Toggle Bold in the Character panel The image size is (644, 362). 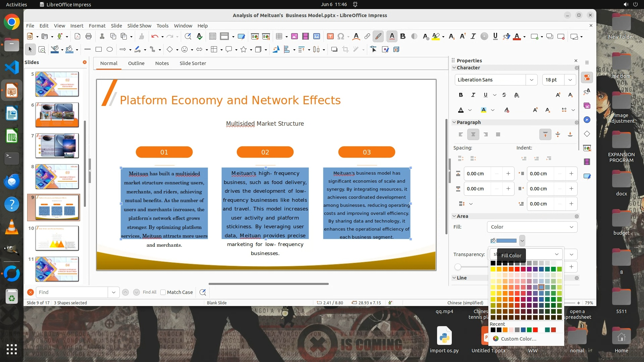tap(461, 95)
